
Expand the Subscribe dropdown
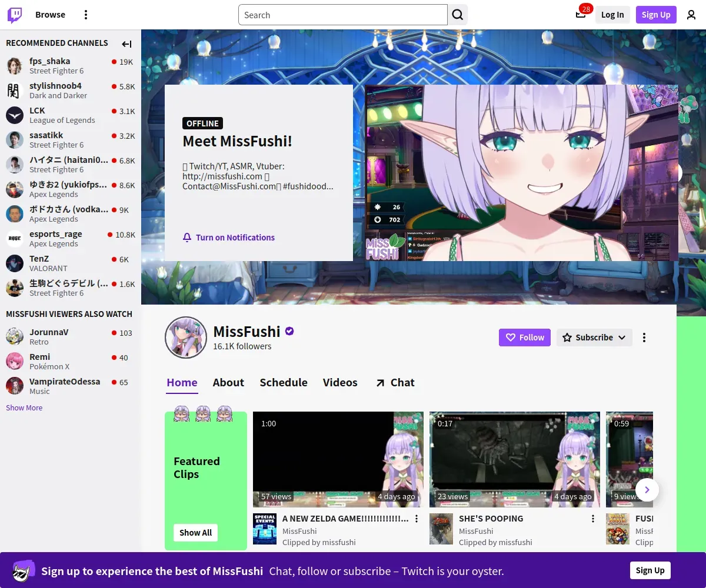pos(594,338)
